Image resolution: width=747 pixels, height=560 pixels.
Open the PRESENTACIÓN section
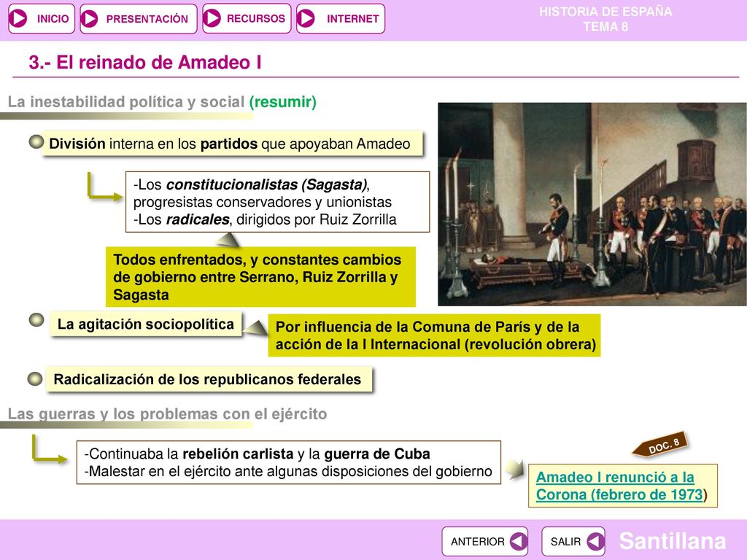click(138, 18)
